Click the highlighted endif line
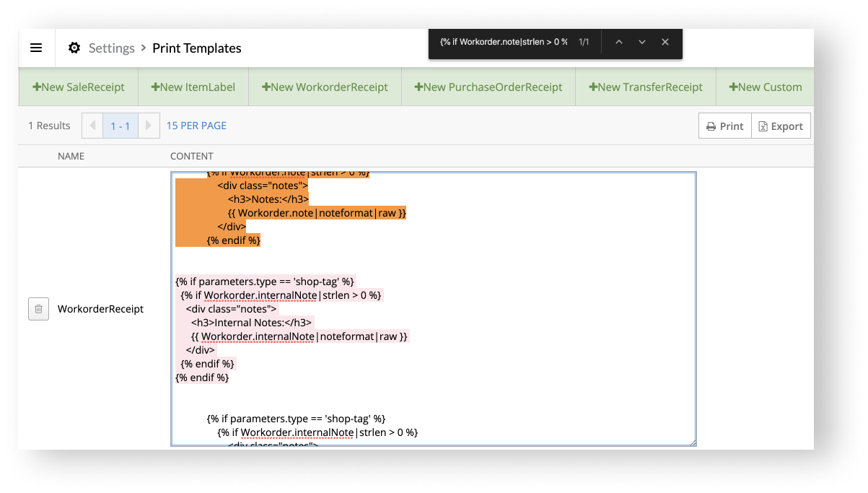 (233, 240)
